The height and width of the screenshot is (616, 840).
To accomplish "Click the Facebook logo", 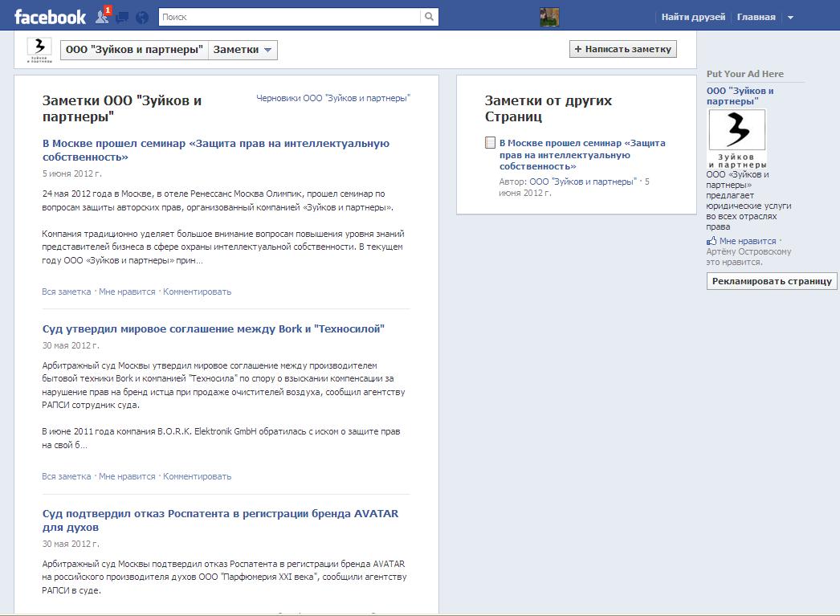I will tap(50, 17).
